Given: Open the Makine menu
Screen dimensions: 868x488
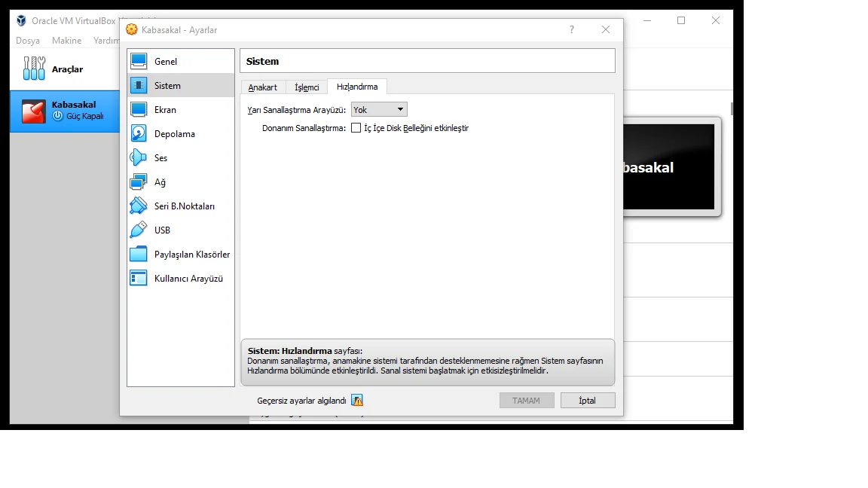Looking at the screenshot, I should [66, 41].
